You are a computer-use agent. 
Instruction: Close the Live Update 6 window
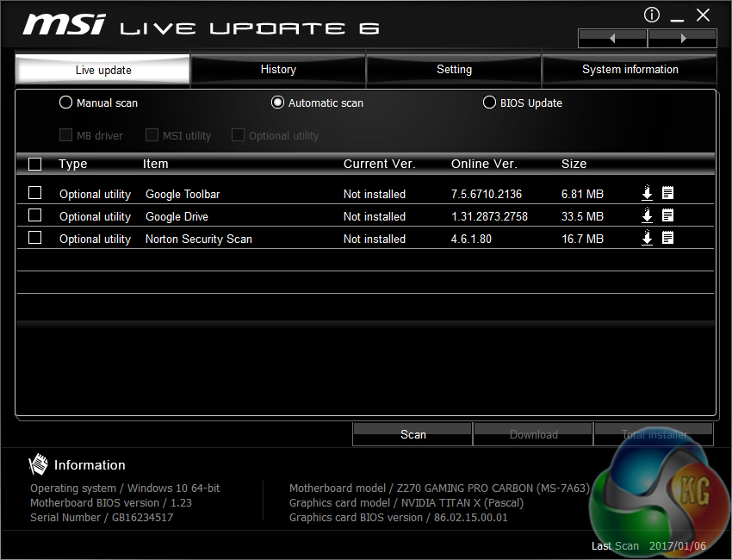point(703,16)
